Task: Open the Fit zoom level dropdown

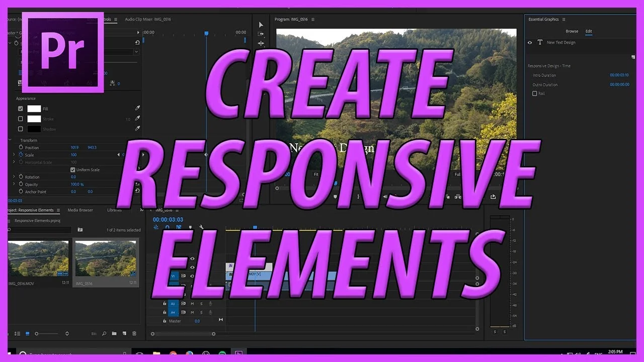Action: pyautogui.click(x=316, y=174)
